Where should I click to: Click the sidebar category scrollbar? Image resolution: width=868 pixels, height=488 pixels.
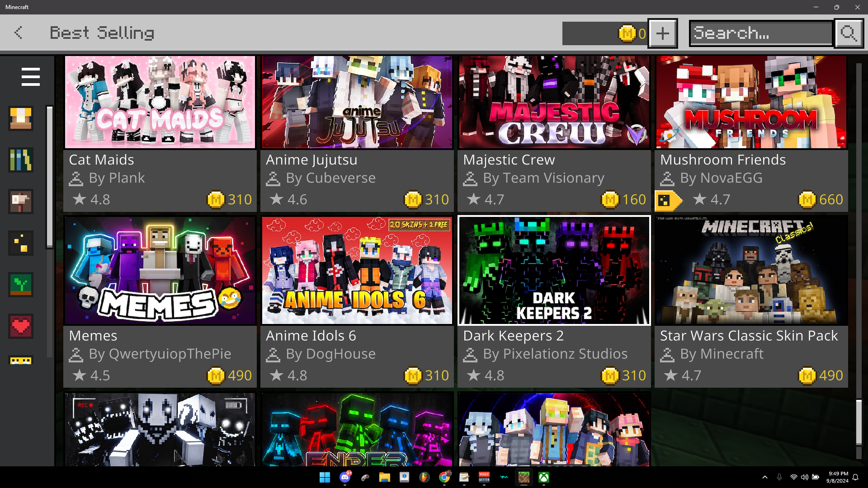tap(50, 176)
